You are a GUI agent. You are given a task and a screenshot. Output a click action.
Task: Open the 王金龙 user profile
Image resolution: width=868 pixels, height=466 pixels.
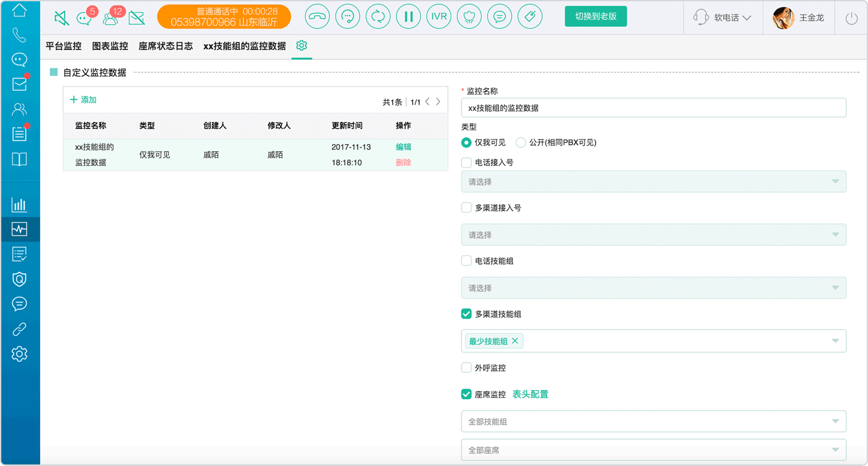pyautogui.click(x=798, y=18)
